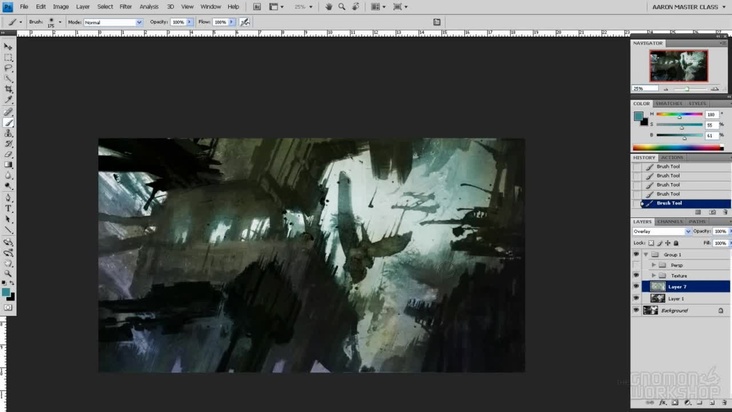Viewport: 732px width, 412px height.
Task: Hide the Texture group
Action: click(636, 275)
